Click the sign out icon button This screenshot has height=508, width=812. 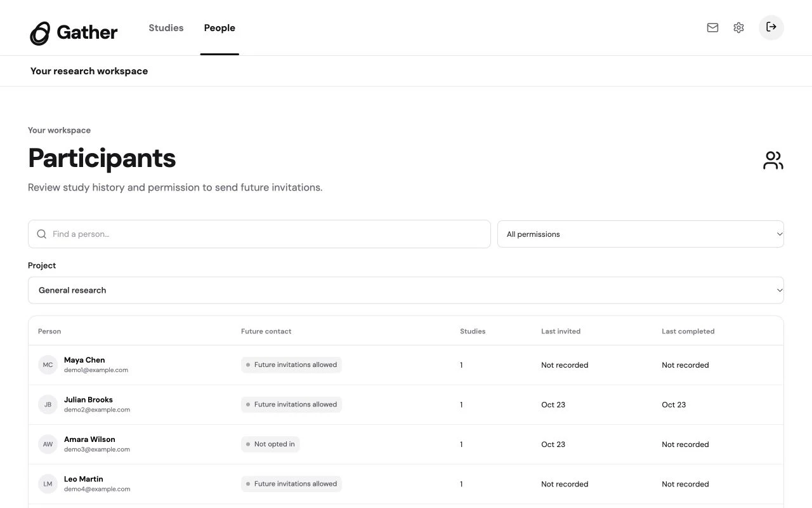[x=771, y=27]
